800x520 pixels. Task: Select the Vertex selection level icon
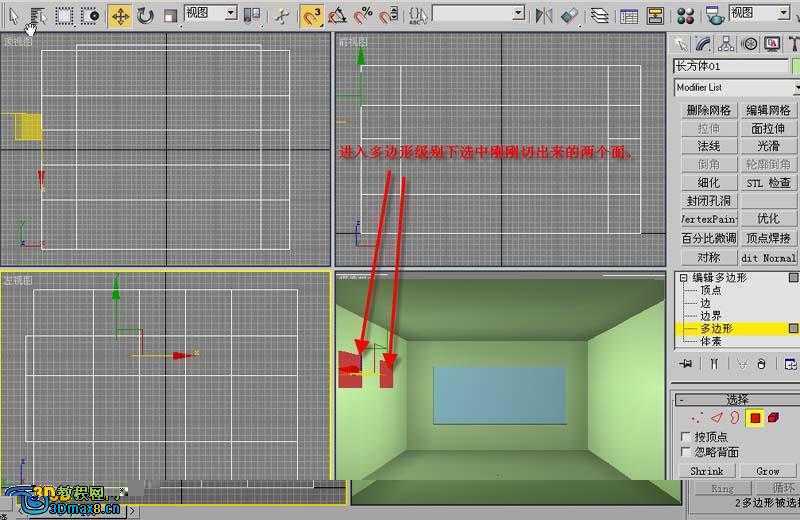[696, 418]
